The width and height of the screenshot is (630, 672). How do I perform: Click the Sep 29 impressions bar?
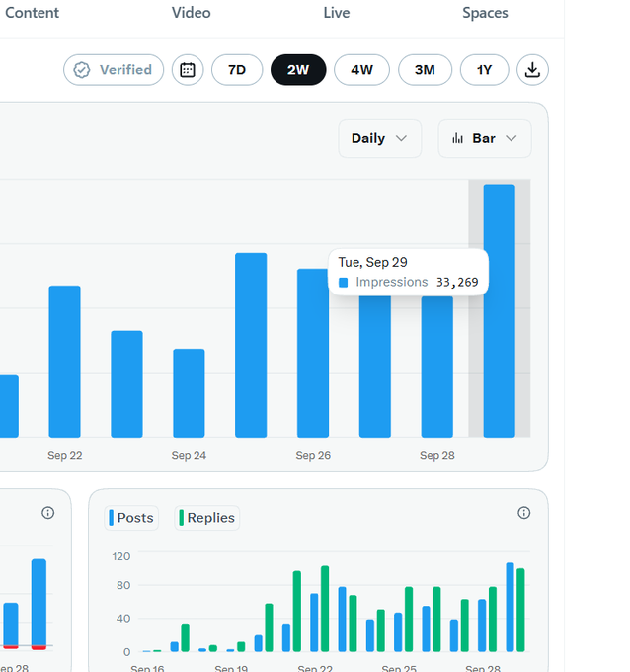coord(500,311)
